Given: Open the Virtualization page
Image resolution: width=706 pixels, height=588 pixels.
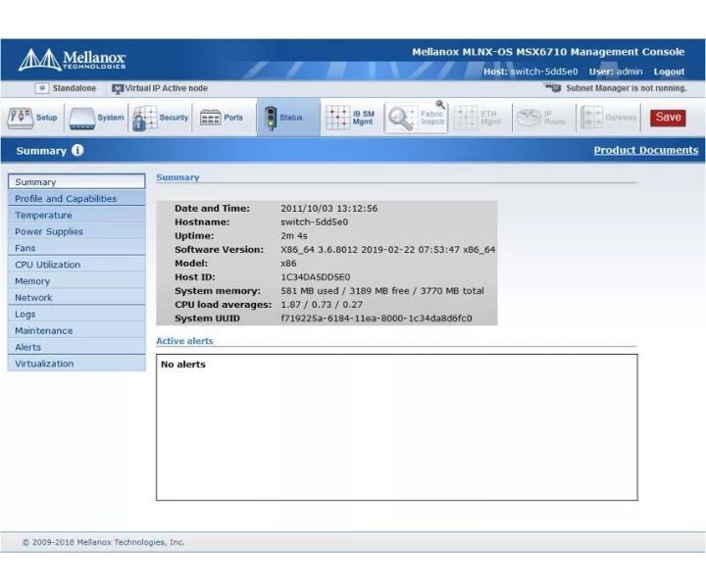Looking at the screenshot, I should [x=76, y=364].
